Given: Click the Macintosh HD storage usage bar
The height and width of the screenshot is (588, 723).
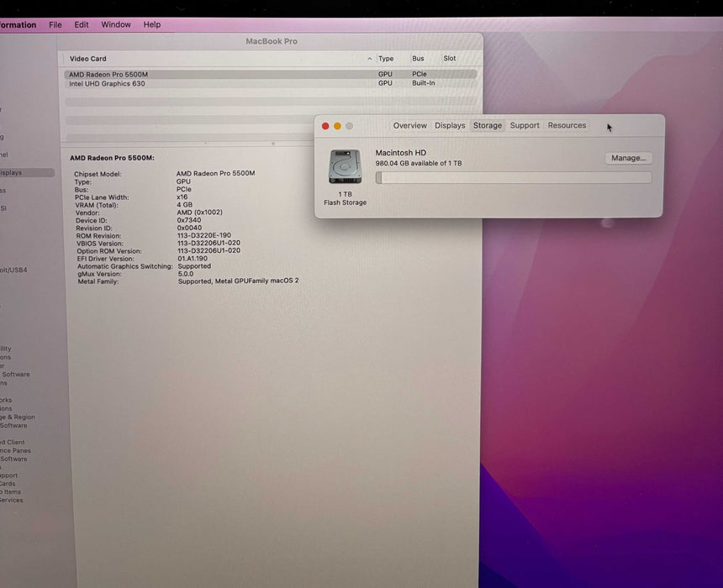Looking at the screenshot, I should [514, 178].
